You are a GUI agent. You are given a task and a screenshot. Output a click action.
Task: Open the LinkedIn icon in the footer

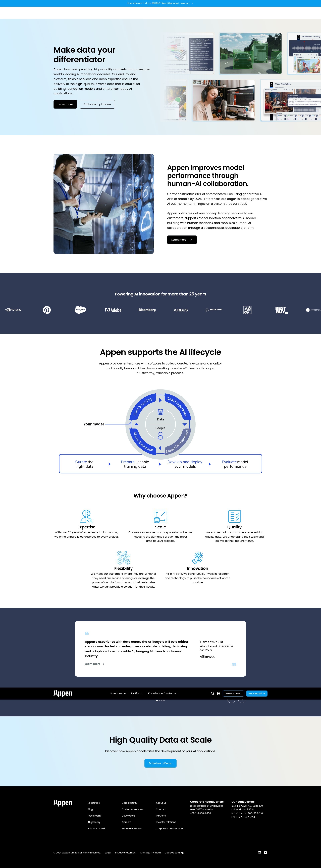click(x=259, y=852)
